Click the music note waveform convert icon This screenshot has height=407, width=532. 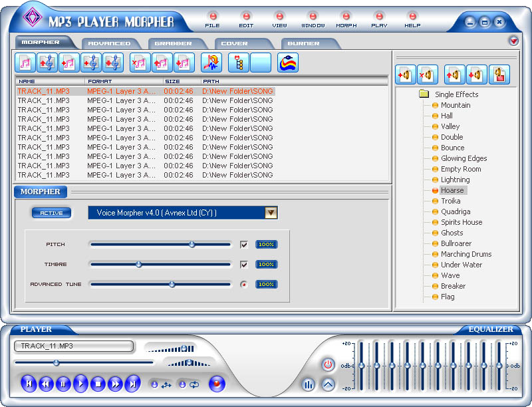pyautogui.click(x=211, y=63)
